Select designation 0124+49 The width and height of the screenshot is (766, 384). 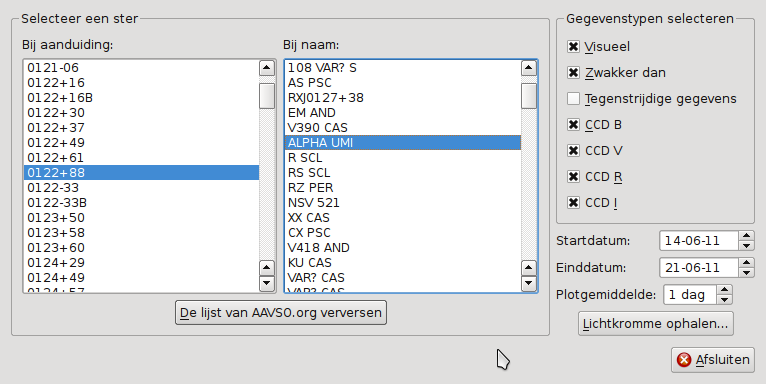click(x=141, y=277)
